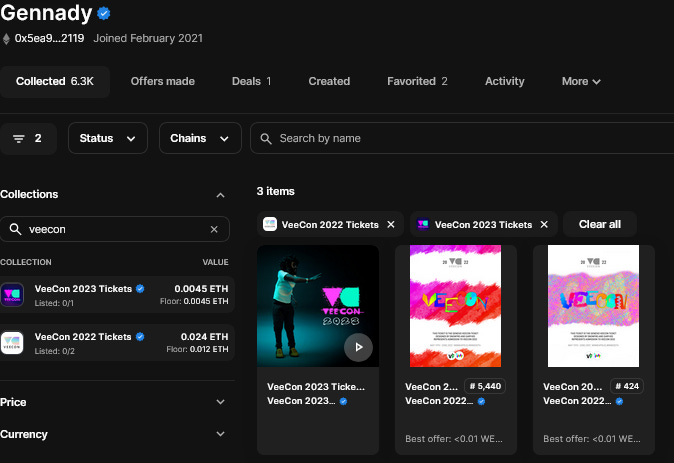Click the verified badge on the first item card

tap(343, 401)
